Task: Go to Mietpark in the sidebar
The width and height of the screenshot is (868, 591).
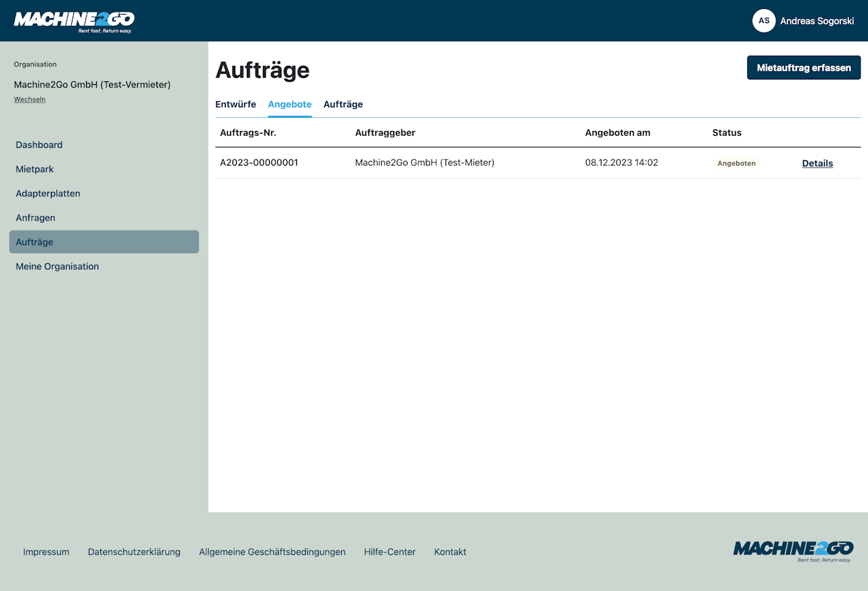Action: tap(35, 170)
